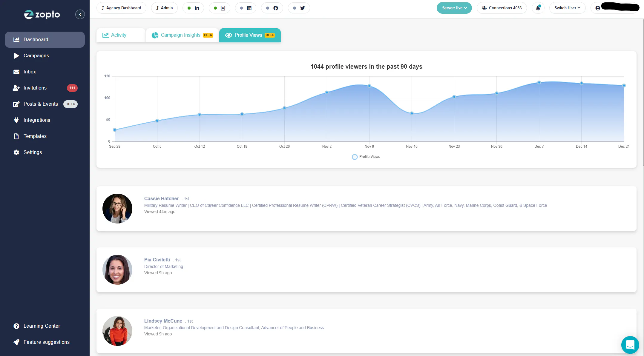This screenshot has height=356, width=644.
Task: Click the Sales Navigator contact icon pill
Action: pos(220,8)
